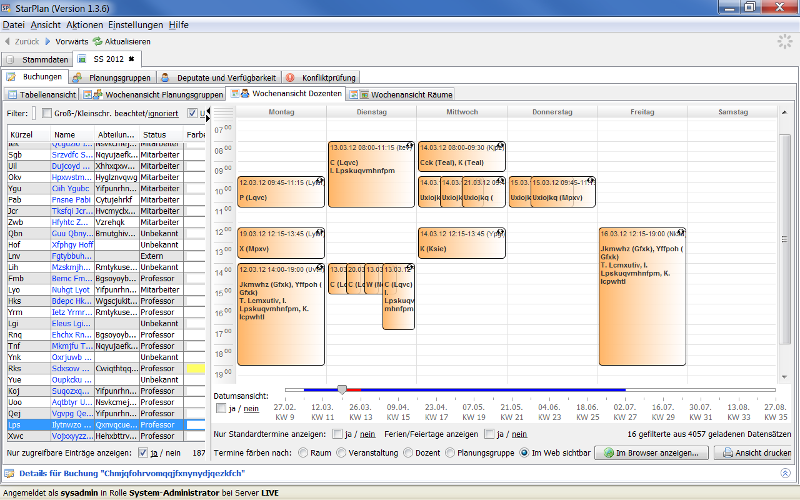The width and height of the screenshot is (800, 500).
Task: Click the 13.03.12 08:00-11:15 Tuesday appointment
Action: tap(371, 174)
